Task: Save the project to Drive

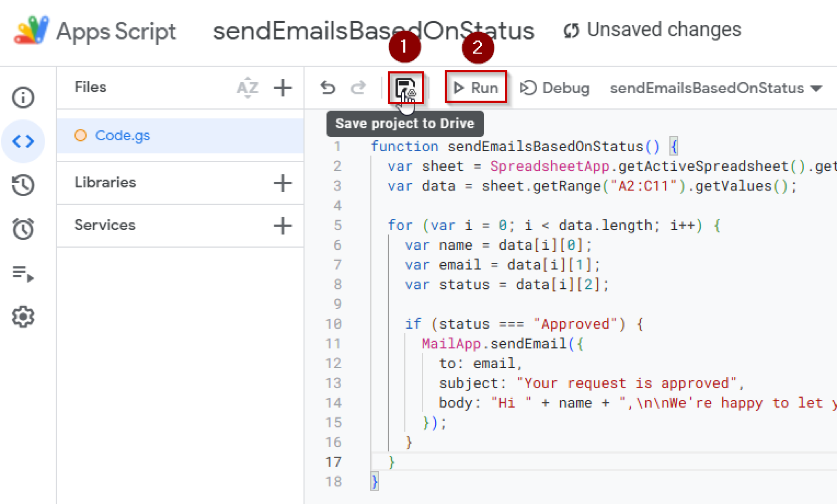Action: tap(405, 87)
